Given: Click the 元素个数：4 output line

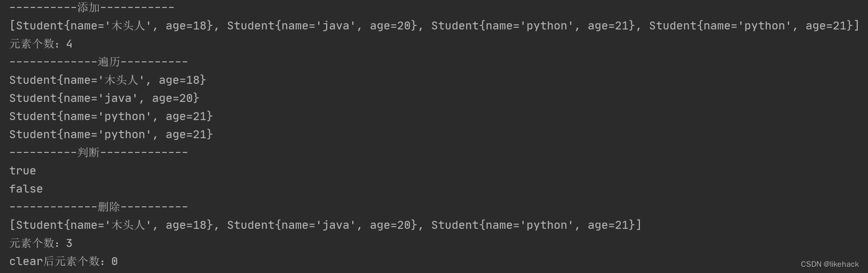Looking at the screenshot, I should click(x=41, y=44).
